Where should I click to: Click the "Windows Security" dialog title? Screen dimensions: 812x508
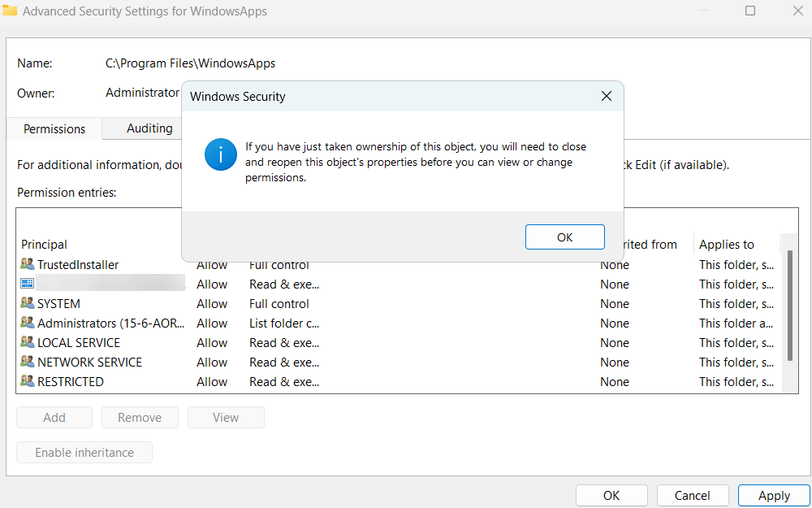238,97
